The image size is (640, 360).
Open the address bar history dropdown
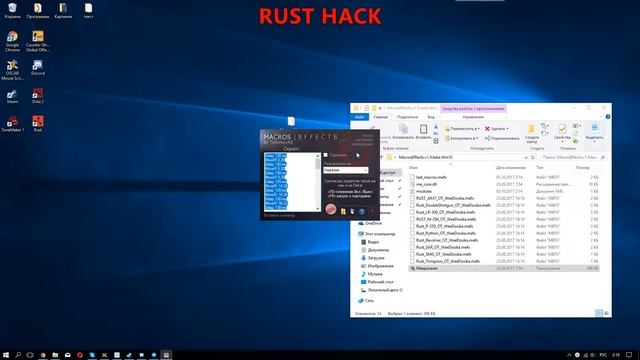526,157
